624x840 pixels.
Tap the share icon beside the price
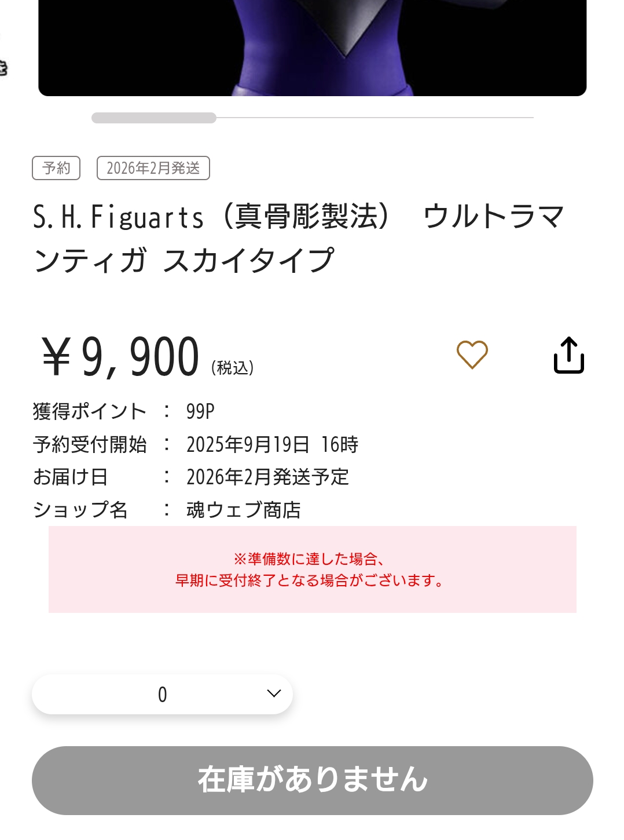(568, 355)
